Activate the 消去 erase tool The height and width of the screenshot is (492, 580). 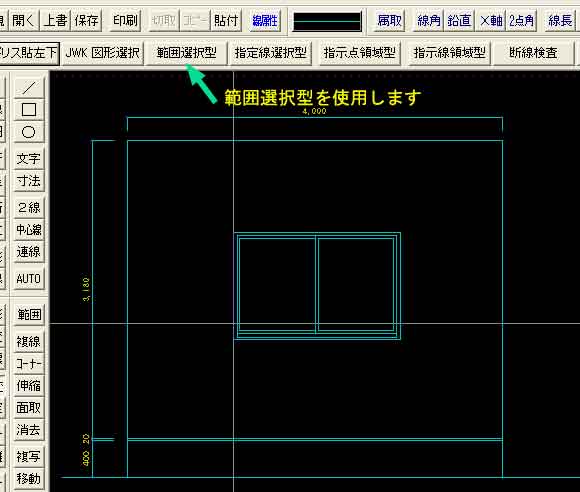pos(28,430)
